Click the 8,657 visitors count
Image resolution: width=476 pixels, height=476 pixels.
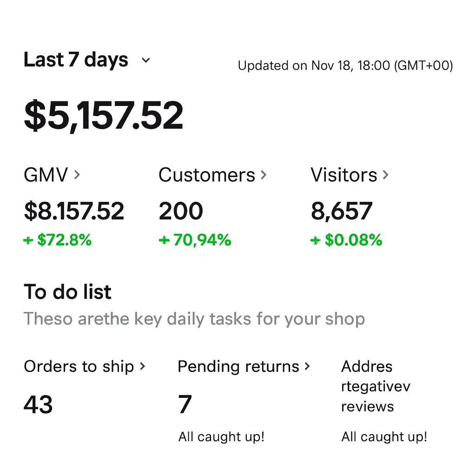pos(342,212)
